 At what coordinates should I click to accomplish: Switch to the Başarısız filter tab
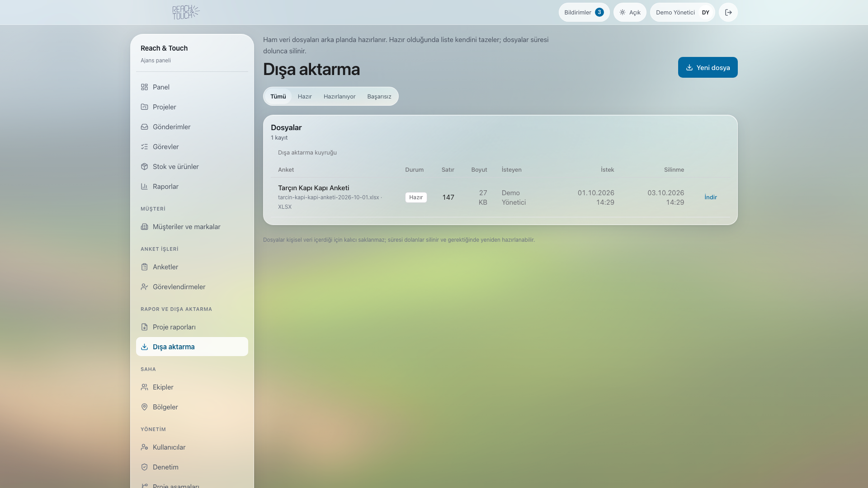pyautogui.click(x=379, y=96)
